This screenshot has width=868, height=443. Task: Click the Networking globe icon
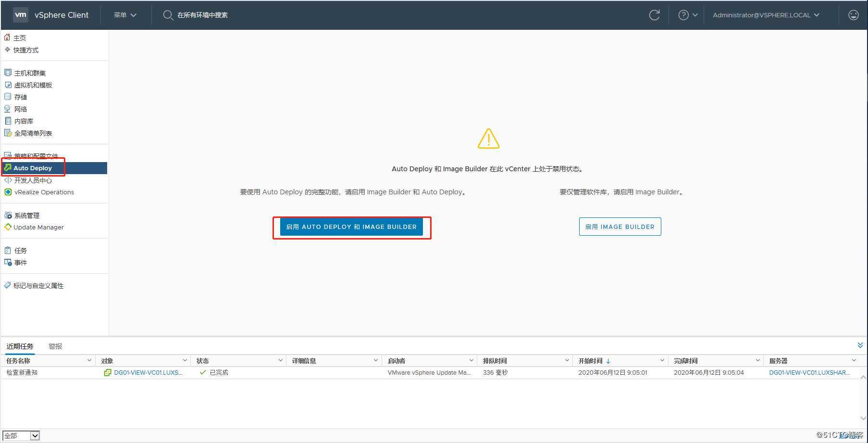point(8,109)
